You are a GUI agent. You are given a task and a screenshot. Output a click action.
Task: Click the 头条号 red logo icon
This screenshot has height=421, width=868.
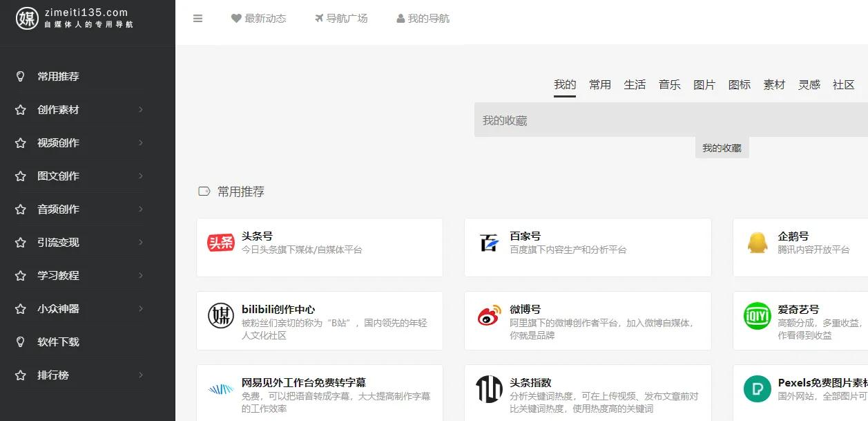[x=221, y=243]
